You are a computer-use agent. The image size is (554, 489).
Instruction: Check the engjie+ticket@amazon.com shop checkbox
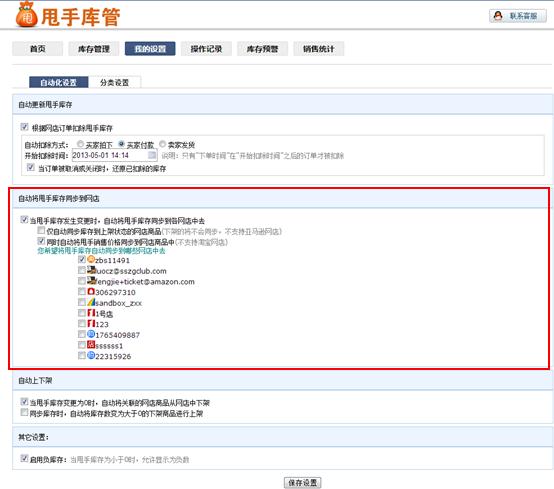pyautogui.click(x=82, y=281)
